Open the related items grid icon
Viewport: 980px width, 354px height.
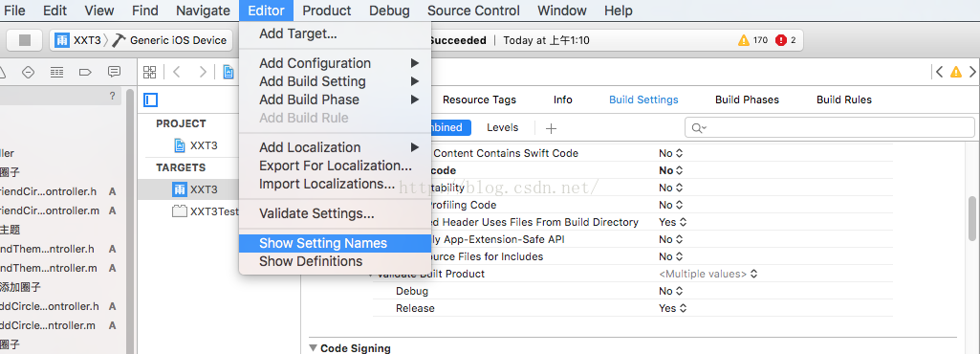coord(149,72)
